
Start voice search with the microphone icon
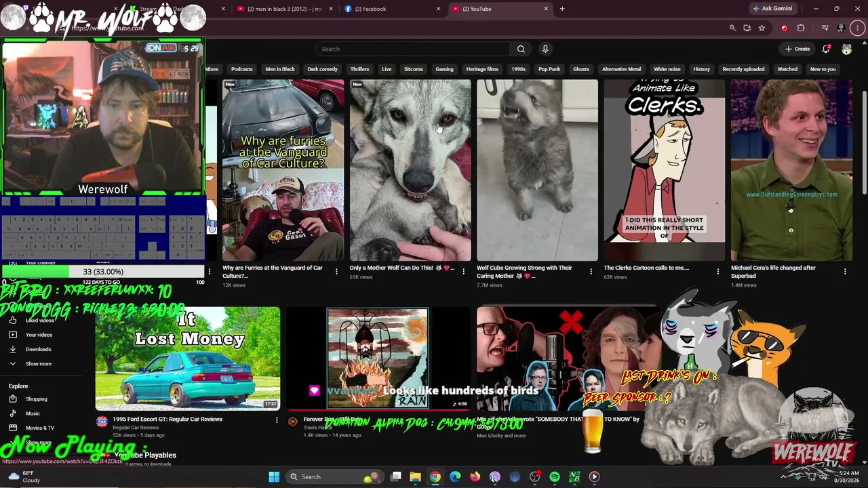(x=545, y=49)
